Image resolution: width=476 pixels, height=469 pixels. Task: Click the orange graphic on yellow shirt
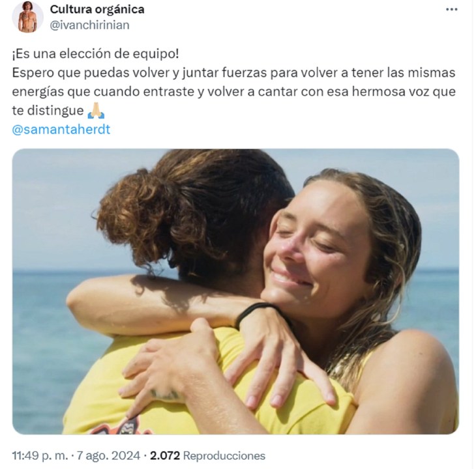coord(121,427)
